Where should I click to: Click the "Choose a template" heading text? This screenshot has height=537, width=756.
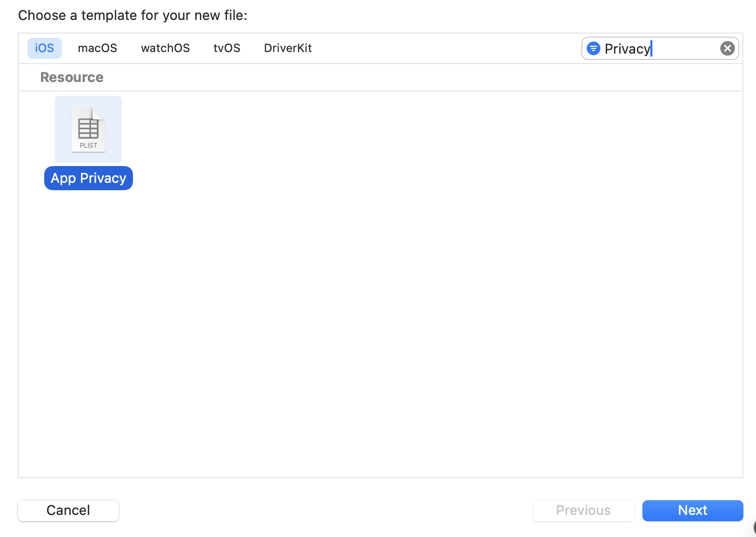coord(132,15)
